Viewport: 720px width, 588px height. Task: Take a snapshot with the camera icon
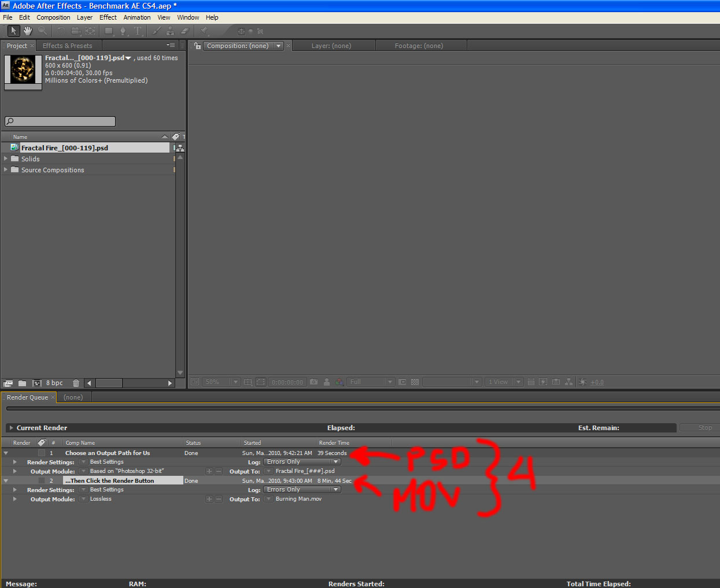tap(313, 382)
